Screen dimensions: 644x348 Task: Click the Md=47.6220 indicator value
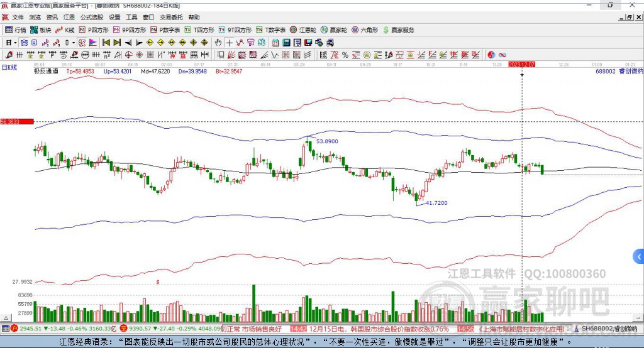tap(155, 71)
